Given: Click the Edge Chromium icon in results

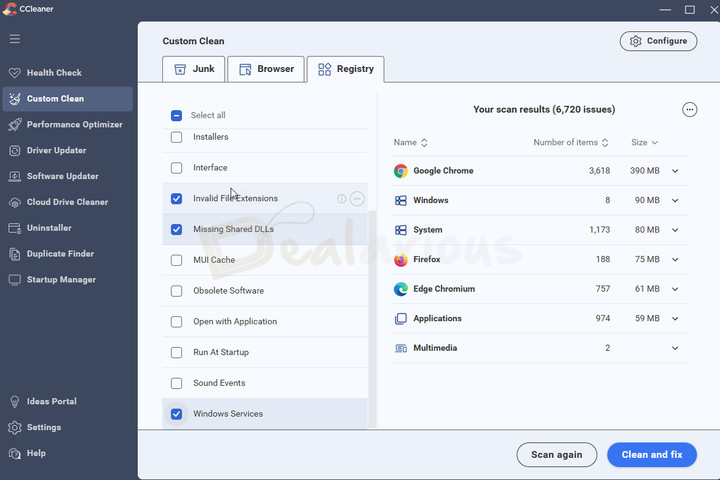Looking at the screenshot, I should [x=400, y=289].
